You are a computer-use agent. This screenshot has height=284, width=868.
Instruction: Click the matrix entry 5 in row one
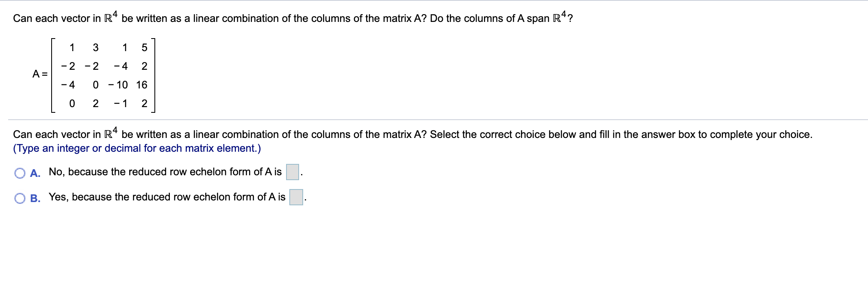[x=143, y=47]
